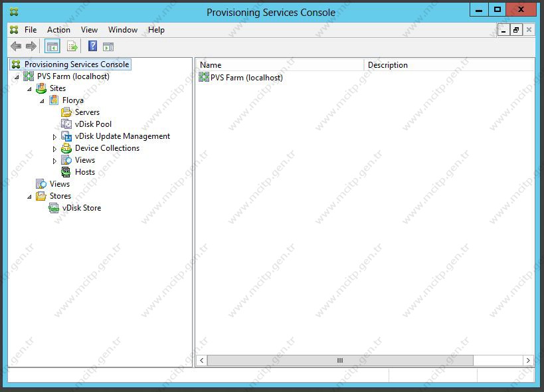Open the View menu
The width and height of the screenshot is (544, 392).
click(89, 30)
